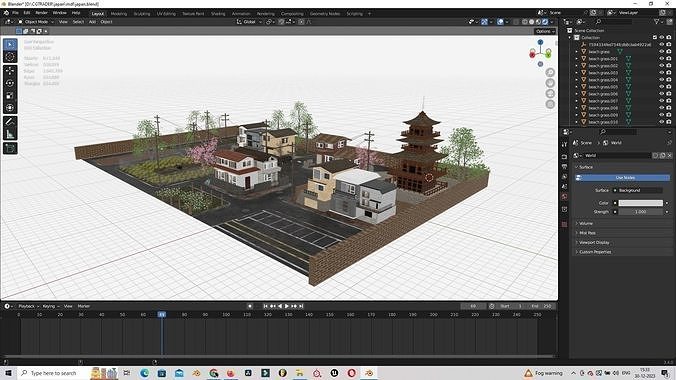Screen dimensions: 676x380
Task: Click the pan view hand button
Action: pyautogui.click(x=550, y=83)
